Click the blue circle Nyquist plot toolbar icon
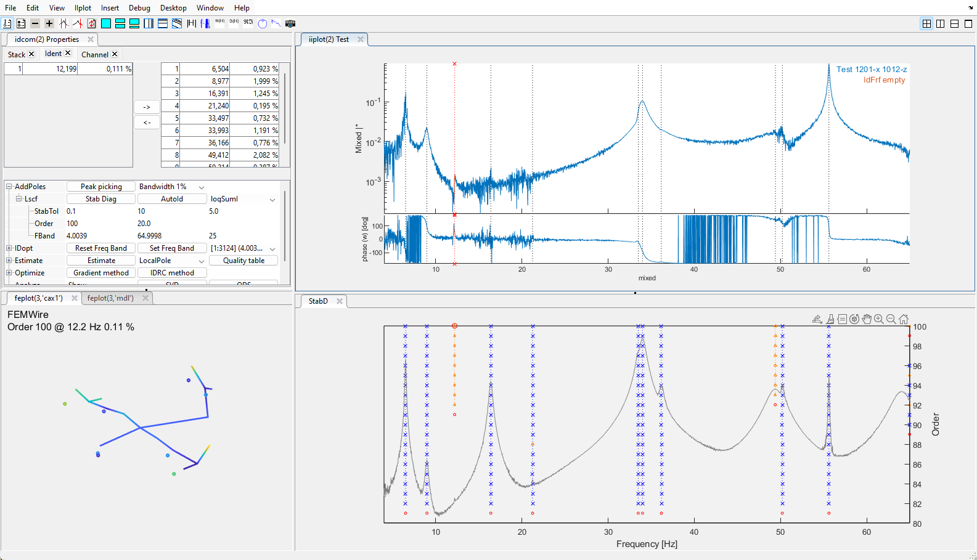 [263, 23]
